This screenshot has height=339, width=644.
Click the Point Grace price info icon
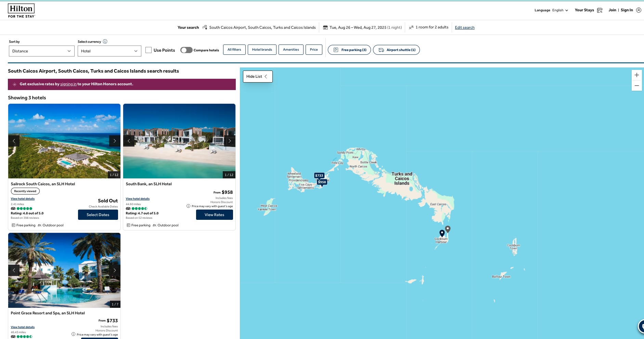(73, 334)
